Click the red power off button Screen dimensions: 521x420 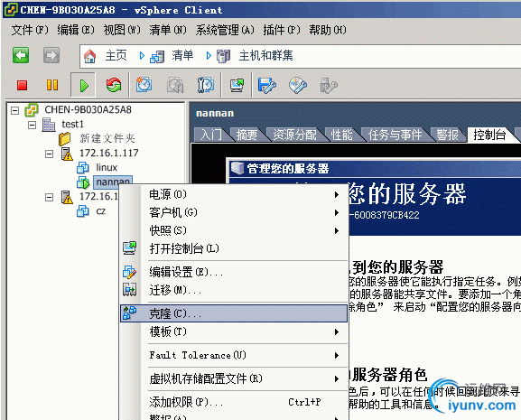[x=23, y=86]
